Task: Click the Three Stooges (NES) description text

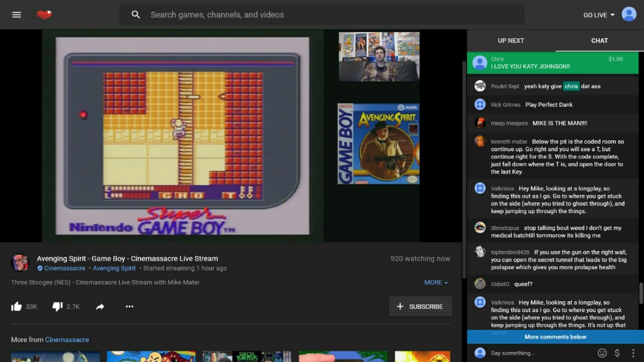Action: coord(105,283)
